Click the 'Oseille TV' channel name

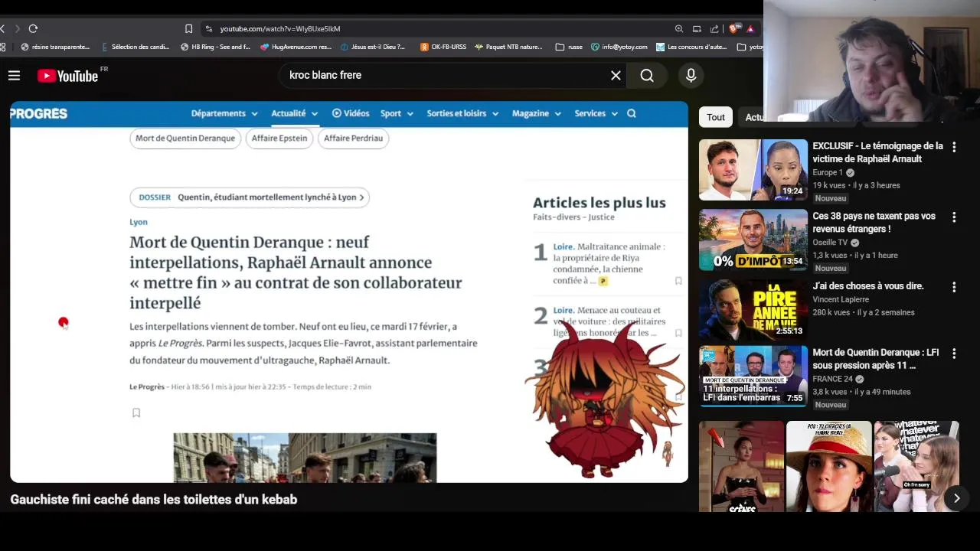coord(830,243)
